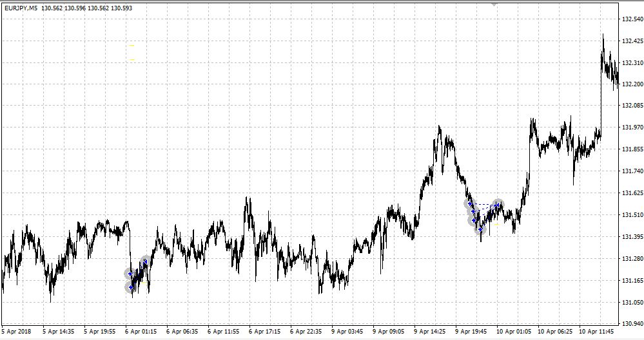Click the 131.855 price scale label
644x340 pixels.
632,149
